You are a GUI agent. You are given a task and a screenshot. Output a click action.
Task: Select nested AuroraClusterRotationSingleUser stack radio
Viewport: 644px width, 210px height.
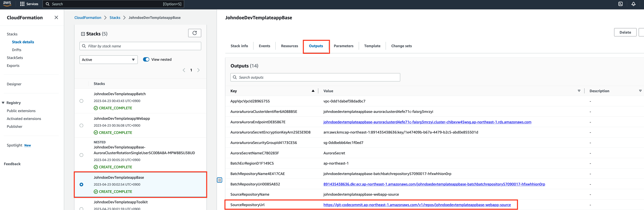[82, 155]
